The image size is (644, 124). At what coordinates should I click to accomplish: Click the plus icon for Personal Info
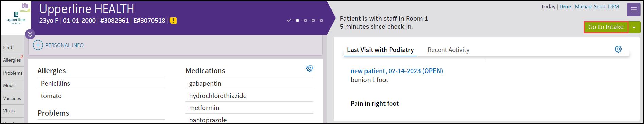click(x=38, y=45)
